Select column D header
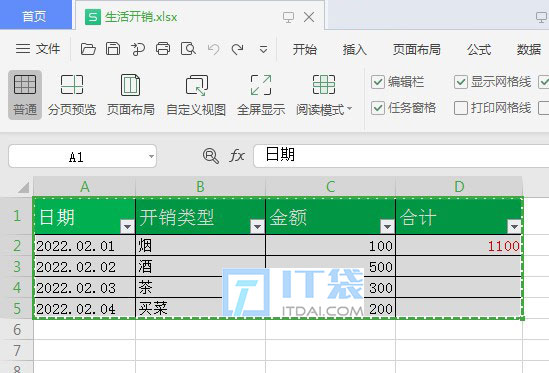This screenshot has width=549, height=373. pyautogui.click(x=459, y=187)
